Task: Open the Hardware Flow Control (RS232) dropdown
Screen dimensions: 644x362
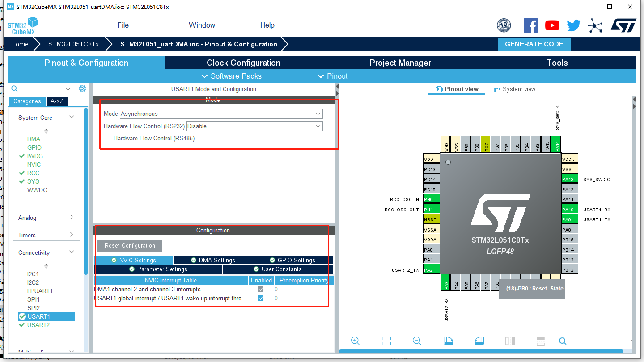Action: click(x=317, y=126)
